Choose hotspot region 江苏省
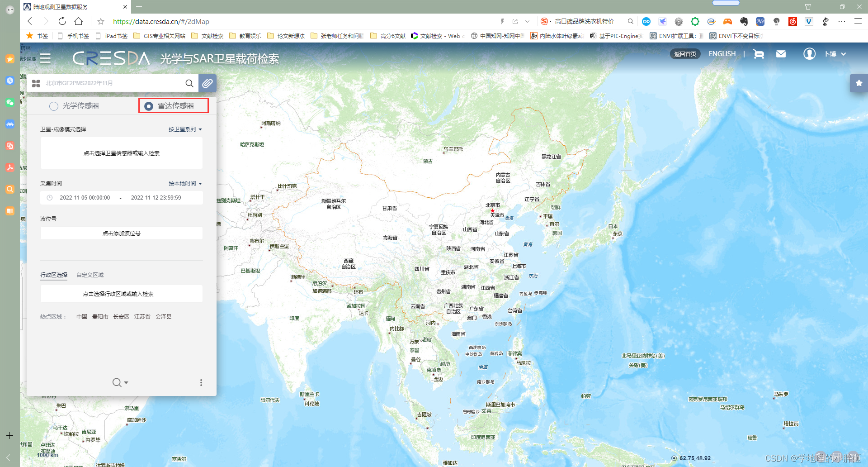Screen dimensions: 868x467 tap(142, 317)
